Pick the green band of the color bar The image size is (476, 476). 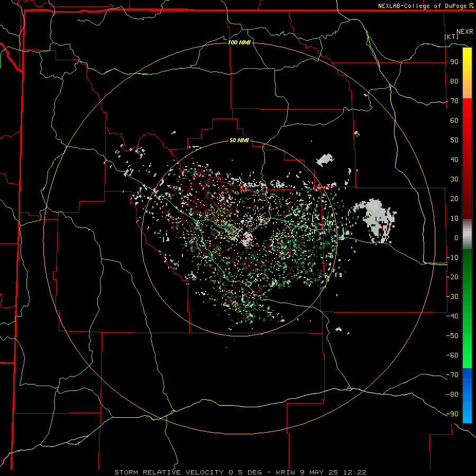[467, 308]
